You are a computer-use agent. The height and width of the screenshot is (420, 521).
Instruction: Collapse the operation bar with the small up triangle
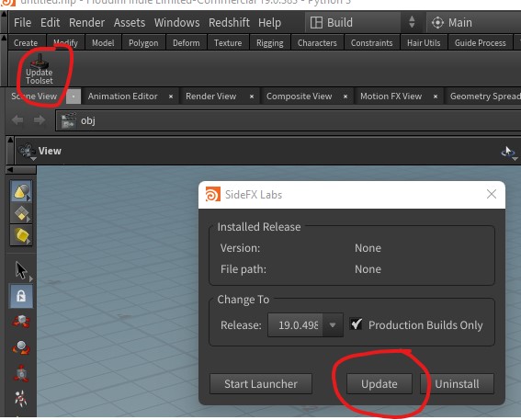point(10,140)
